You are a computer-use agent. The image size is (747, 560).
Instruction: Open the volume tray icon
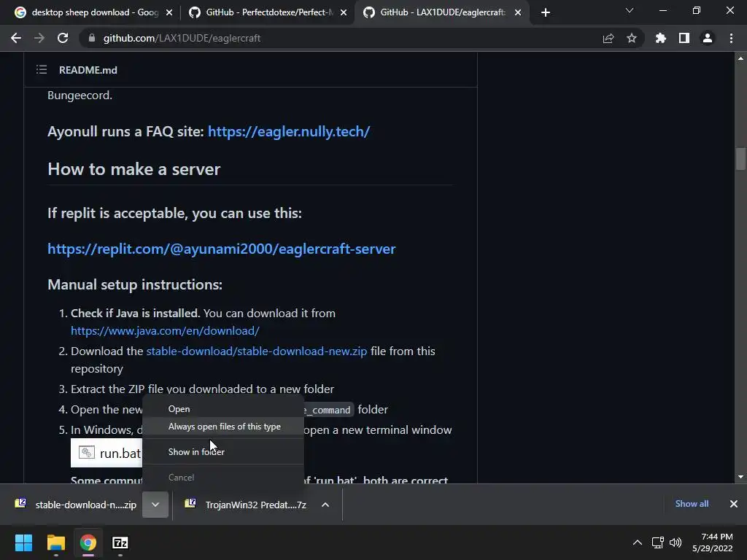676,542
